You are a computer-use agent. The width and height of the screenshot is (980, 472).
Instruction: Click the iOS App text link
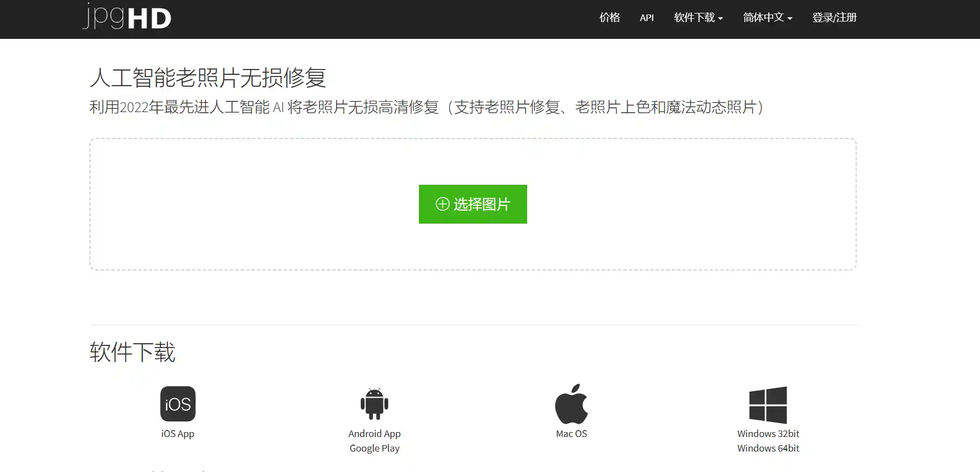point(178,434)
